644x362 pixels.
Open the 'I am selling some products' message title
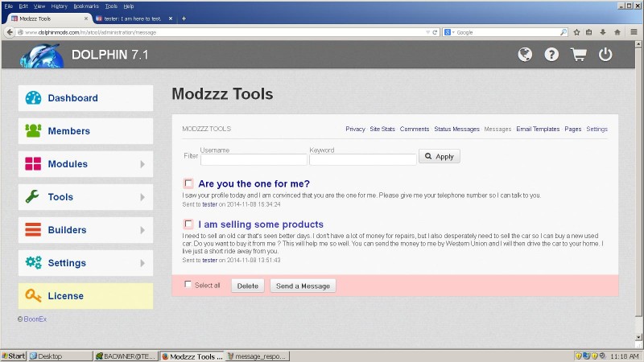pos(261,224)
